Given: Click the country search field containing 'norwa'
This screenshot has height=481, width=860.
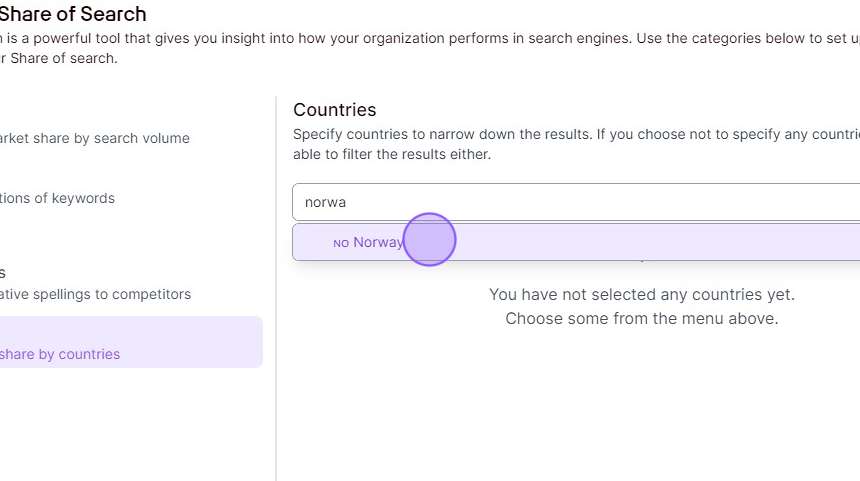Looking at the screenshot, I should click(576, 202).
